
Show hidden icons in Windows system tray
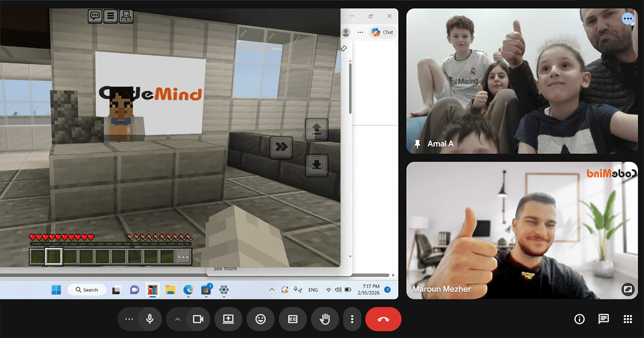pos(272,290)
